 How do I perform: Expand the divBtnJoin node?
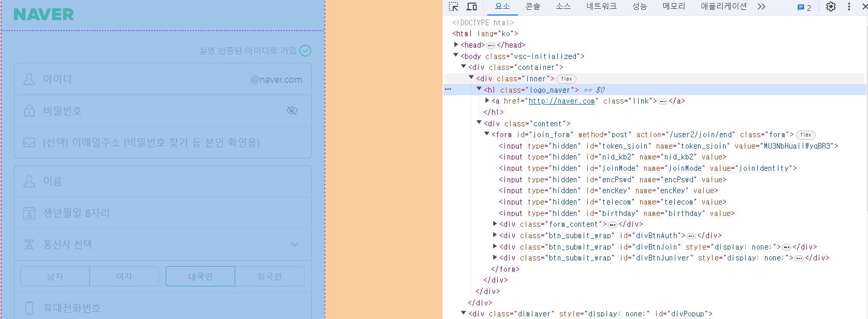pyautogui.click(x=495, y=247)
